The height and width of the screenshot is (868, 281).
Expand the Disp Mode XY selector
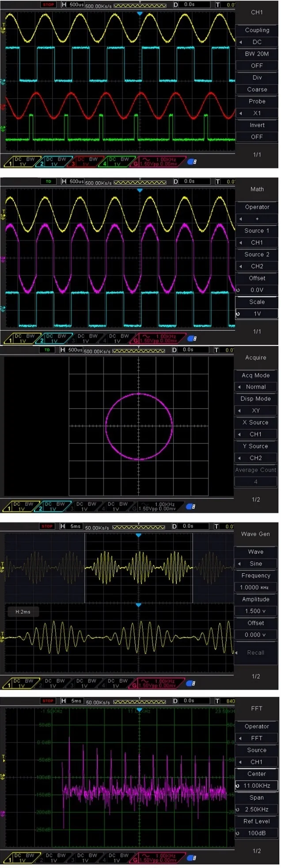256,410
